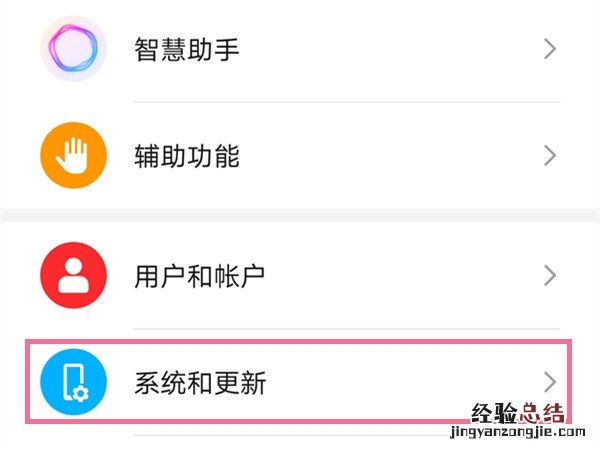This screenshot has width=600, height=450.
Task: Choose the 系统和更新 text label
Action: tap(200, 382)
